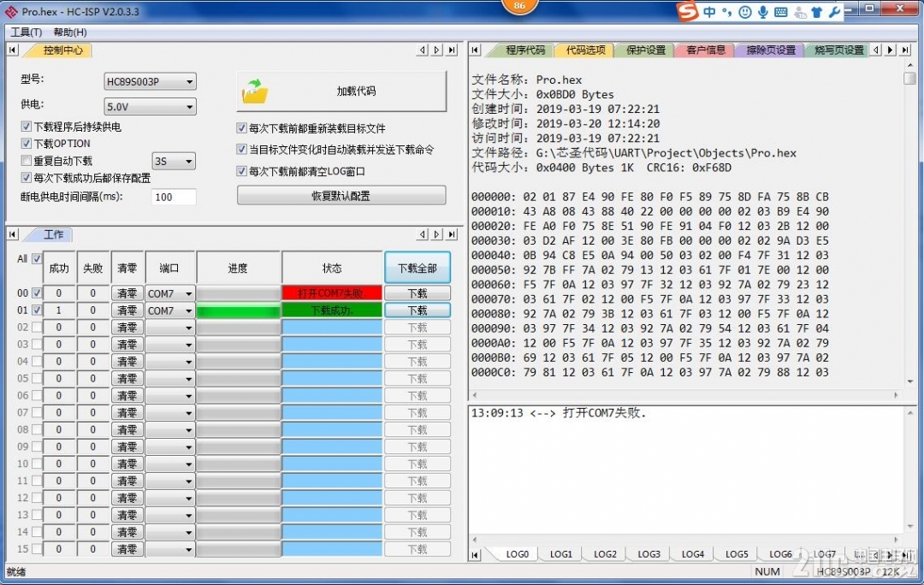Toggle 每次下载前都重新装载目标文件 checkbox

[241, 128]
